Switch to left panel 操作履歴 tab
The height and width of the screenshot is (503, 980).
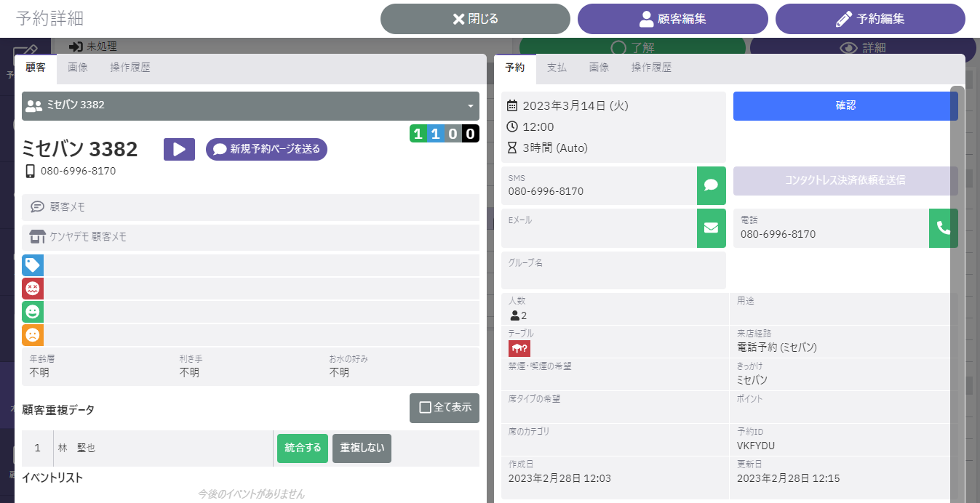pos(130,68)
